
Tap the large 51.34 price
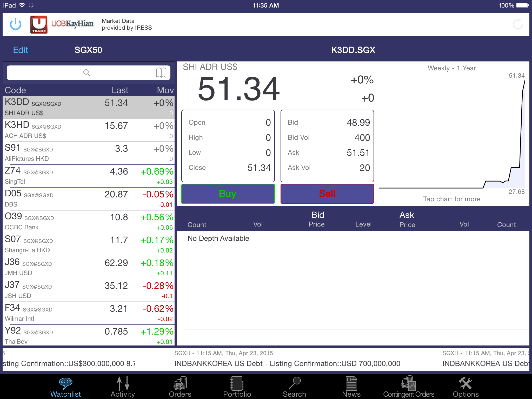238,89
